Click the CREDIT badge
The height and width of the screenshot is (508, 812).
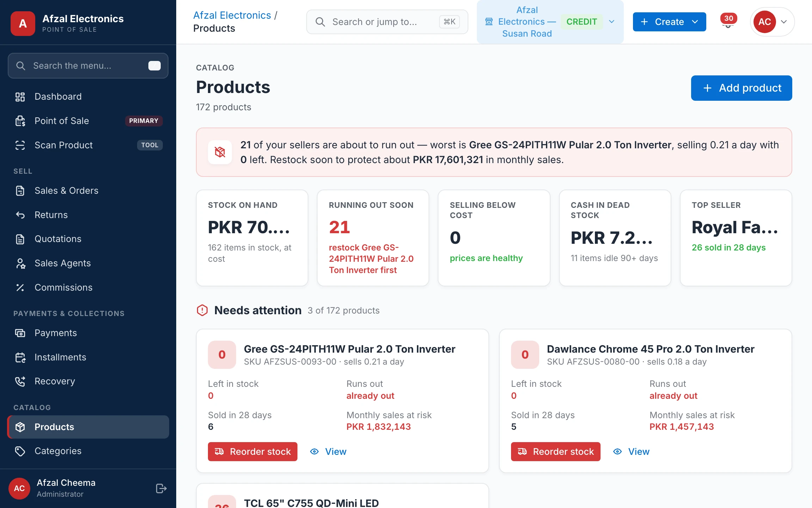coord(582,22)
